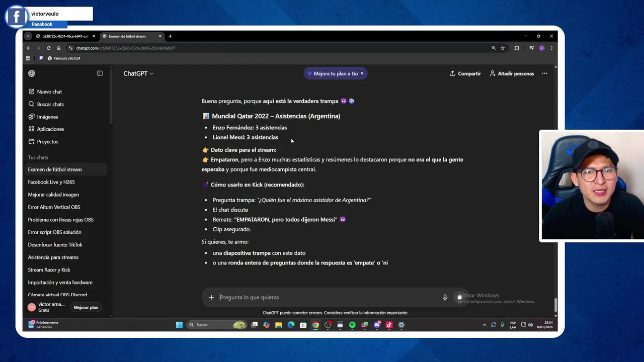
Task: Open the Windows Start menu
Action: click(179, 325)
